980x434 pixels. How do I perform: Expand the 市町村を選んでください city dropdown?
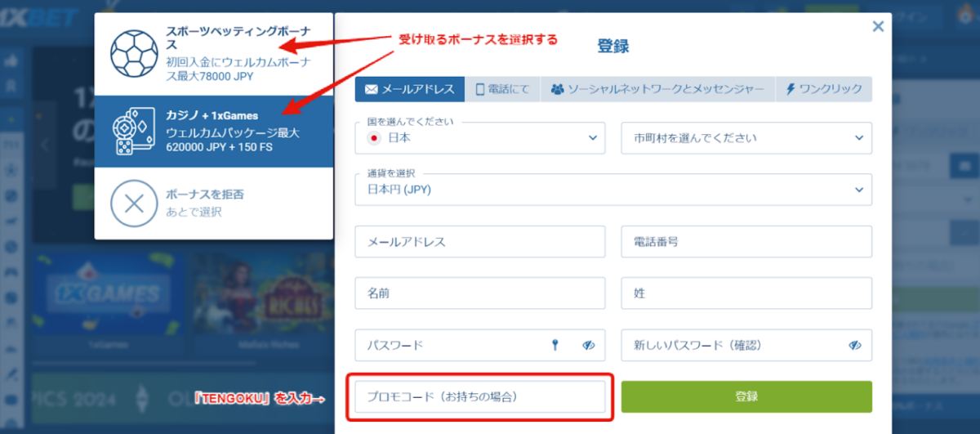point(746,138)
